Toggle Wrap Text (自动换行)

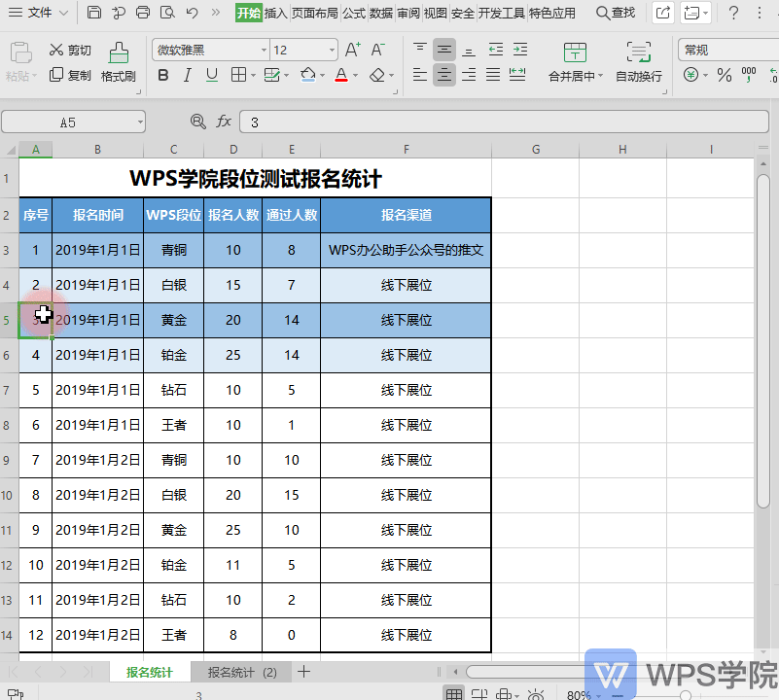(638, 61)
